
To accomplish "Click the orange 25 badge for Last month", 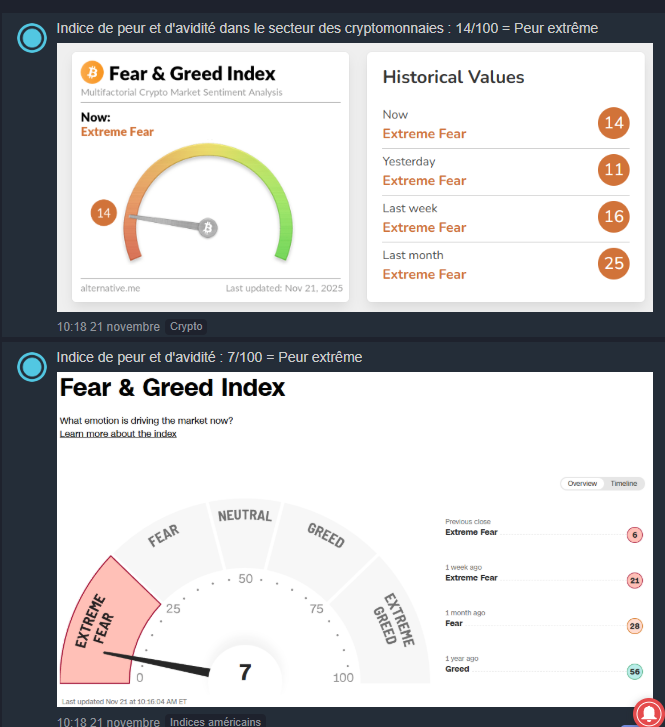I will 613,264.
